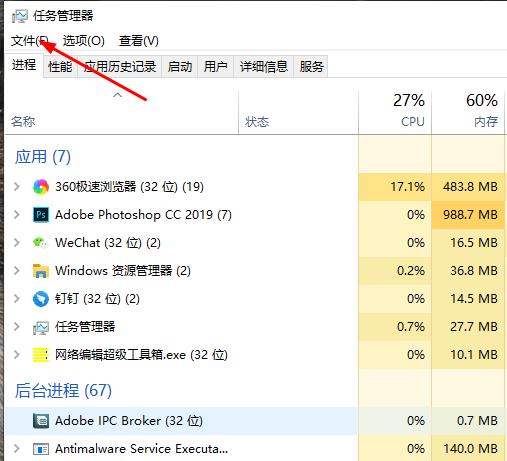Image resolution: width=507 pixels, height=461 pixels.
Task: Click the Adobe Photoshop Ps icon
Action: pos(41,215)
